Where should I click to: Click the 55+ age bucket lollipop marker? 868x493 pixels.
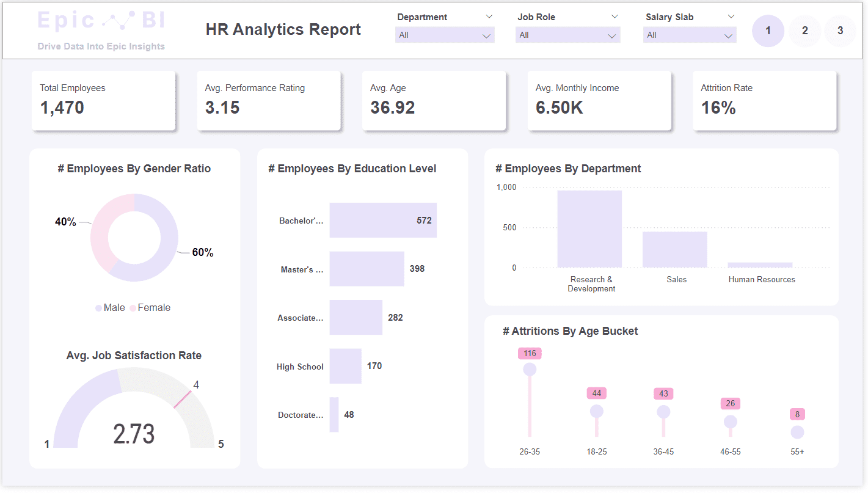(x=797, y=433)
